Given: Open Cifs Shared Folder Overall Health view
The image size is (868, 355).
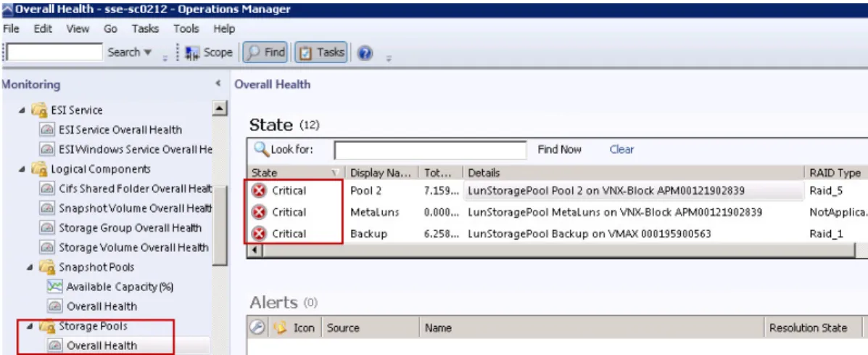Looking at the screenshot, I should click(x=136, y=189).
